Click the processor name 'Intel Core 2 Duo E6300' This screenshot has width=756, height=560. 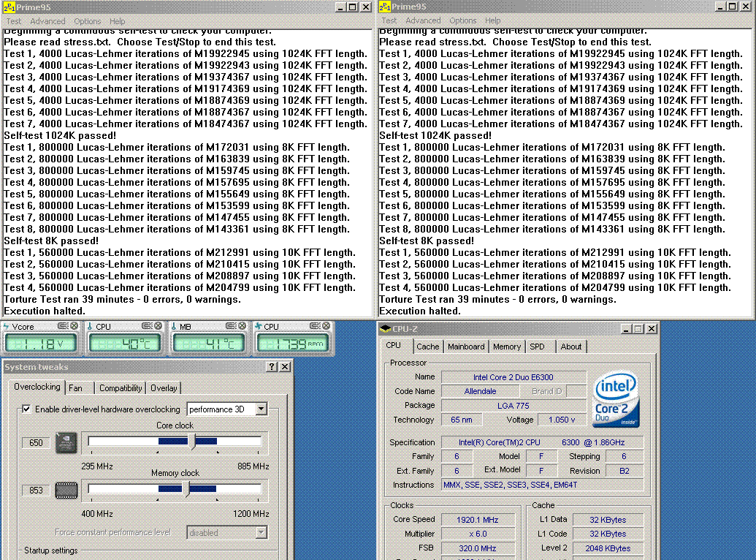coord(513,377)
